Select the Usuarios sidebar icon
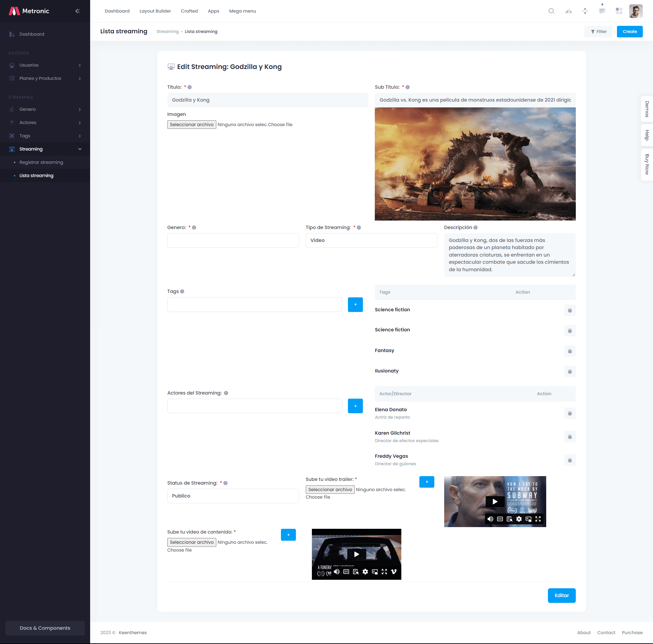Screen dimensions: 653x644 (x=12, y=65)
